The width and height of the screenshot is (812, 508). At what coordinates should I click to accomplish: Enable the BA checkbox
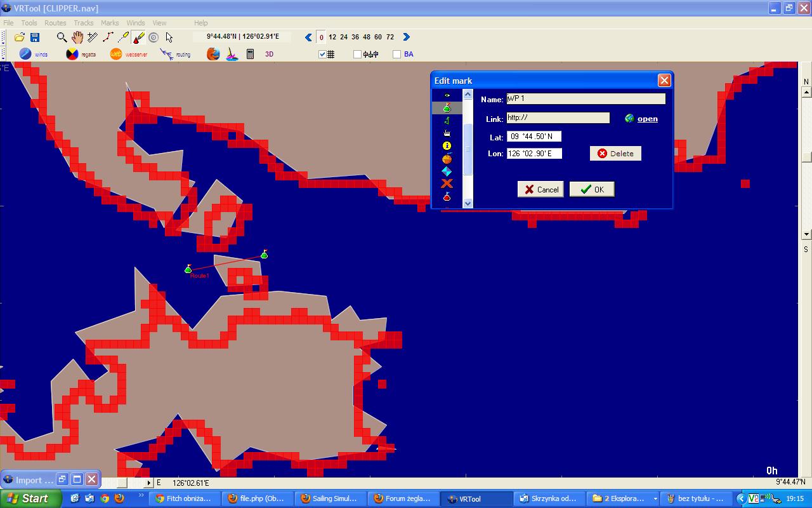pos(397,54)
